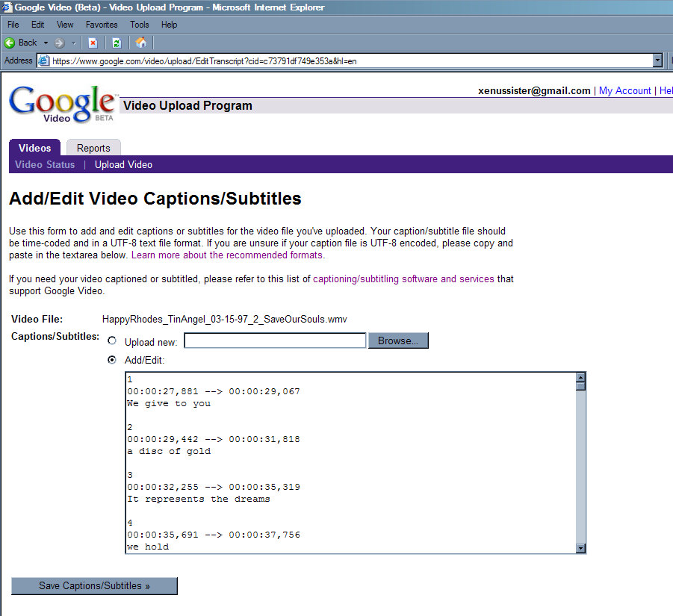Open the Back history dropdown arrow

click(x=46, y=43)
